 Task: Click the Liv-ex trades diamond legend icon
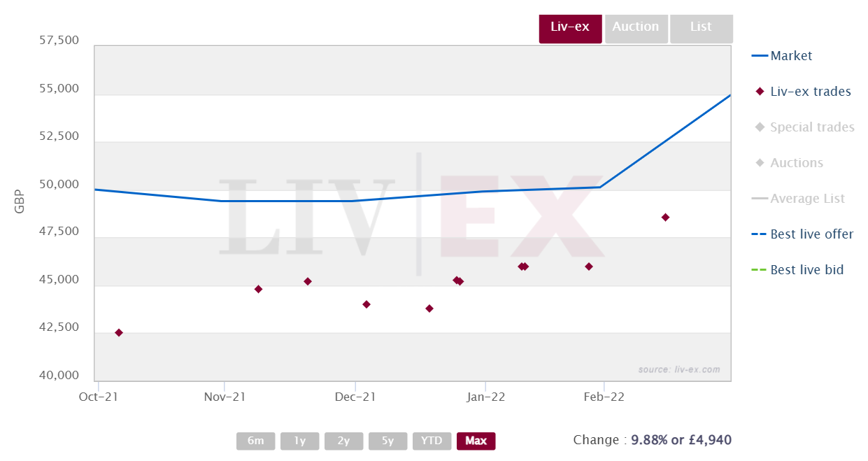click(760, 92)
